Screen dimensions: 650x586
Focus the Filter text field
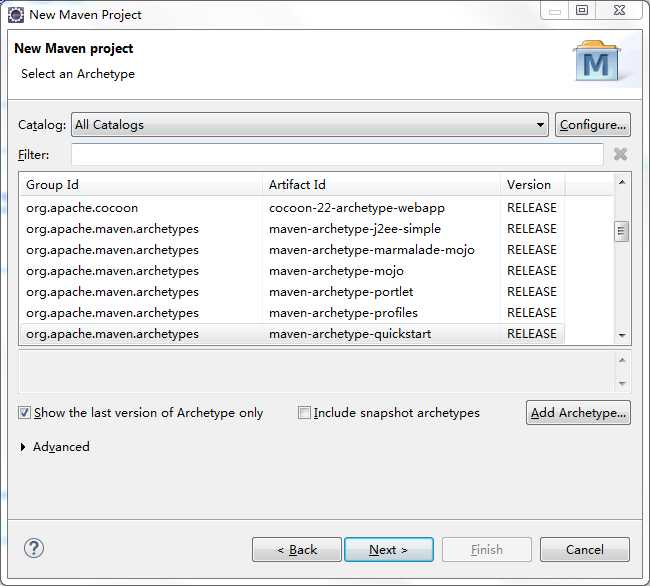[x=337, y=155]
